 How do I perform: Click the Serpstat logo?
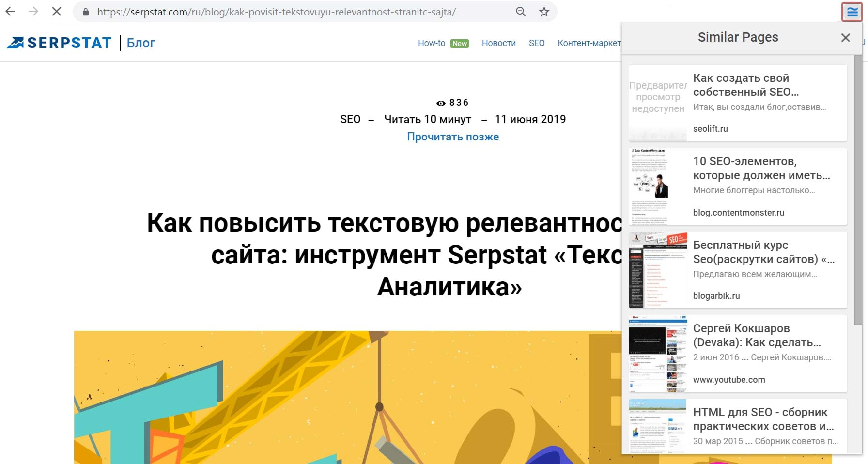click(59, 43)
